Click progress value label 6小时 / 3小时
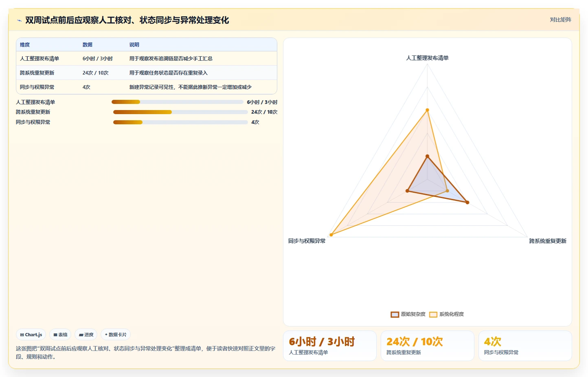 pos(262,102)
